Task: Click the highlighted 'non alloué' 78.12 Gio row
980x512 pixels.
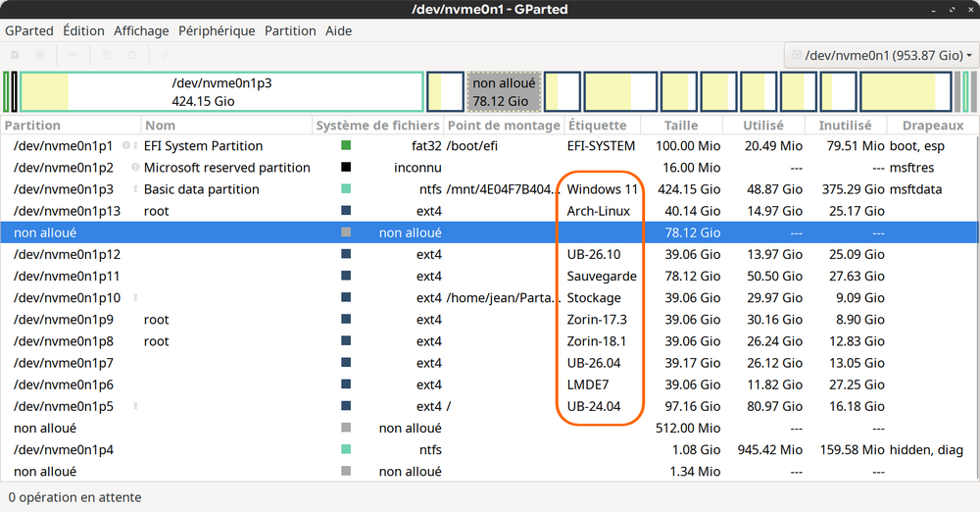Action: [x=489, y=232]
